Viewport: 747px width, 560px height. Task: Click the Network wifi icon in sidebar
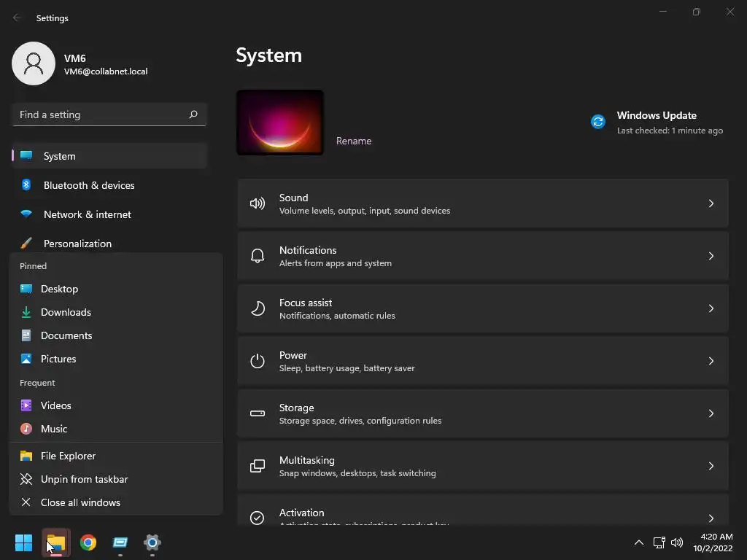(x=26, y=214)
